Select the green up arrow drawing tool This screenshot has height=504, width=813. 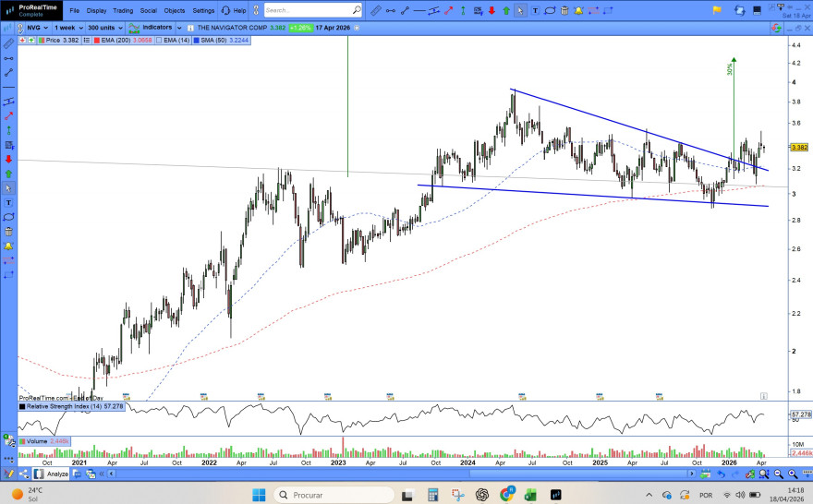506,11
